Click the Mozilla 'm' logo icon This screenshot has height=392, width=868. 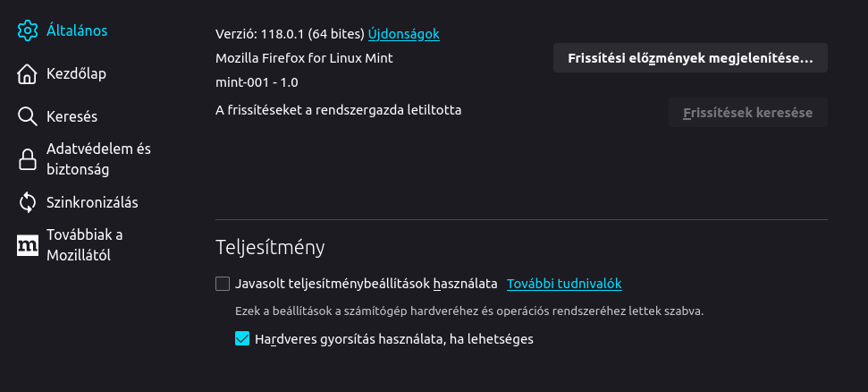(x=28, y=245)
